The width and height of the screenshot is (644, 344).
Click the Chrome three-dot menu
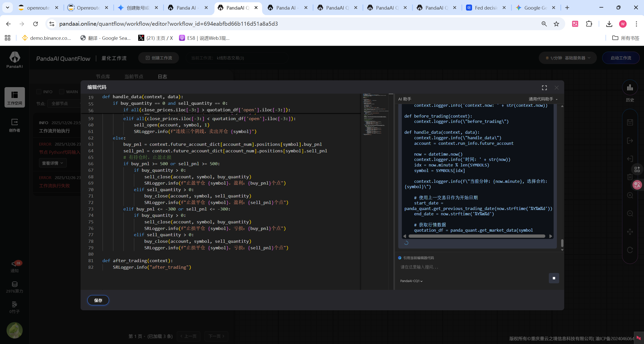tap(636, 24)
